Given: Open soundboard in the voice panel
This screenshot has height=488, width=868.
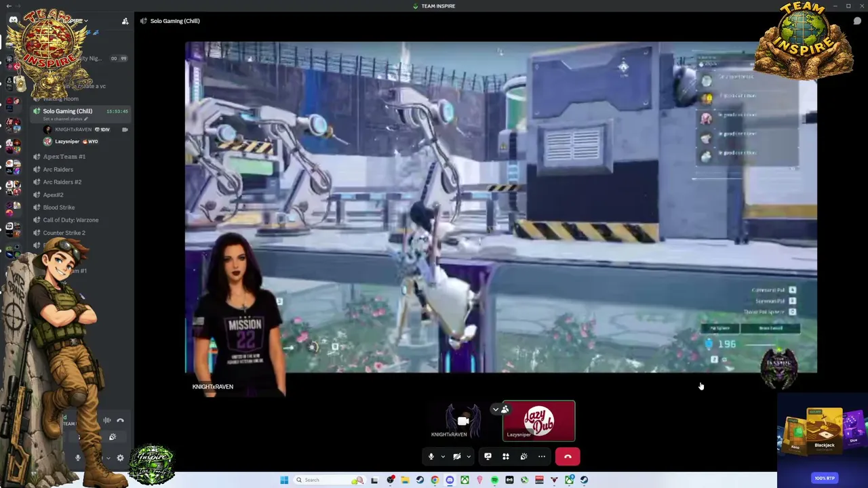Looking at the screenshot, I should point(113,437).
